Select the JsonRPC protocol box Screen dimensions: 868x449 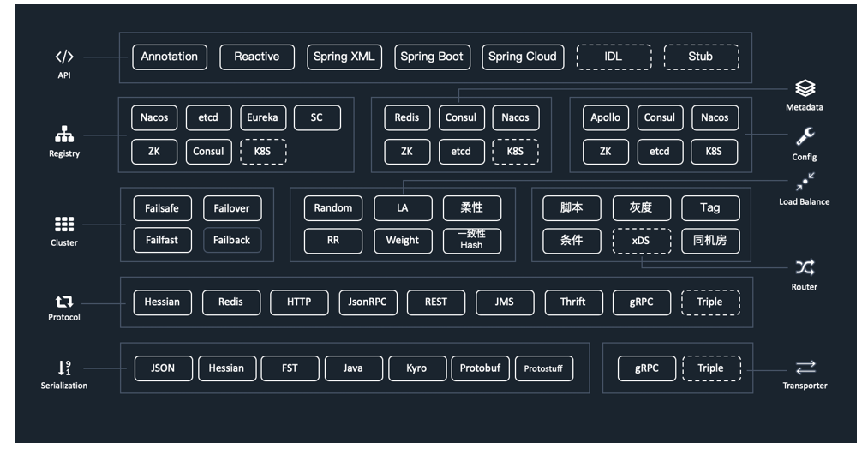click(368, 302)
